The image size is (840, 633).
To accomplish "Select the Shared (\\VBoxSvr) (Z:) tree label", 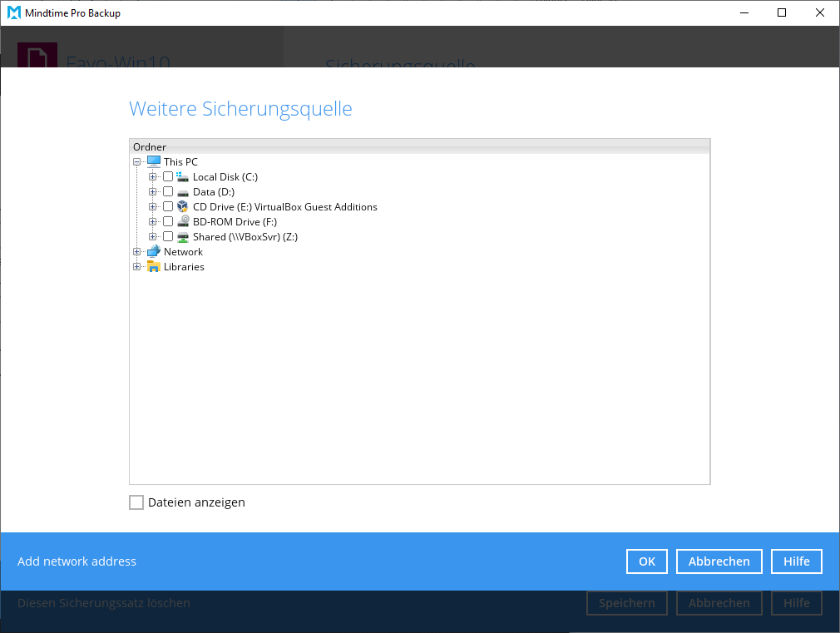I will (x=245, y=237).
